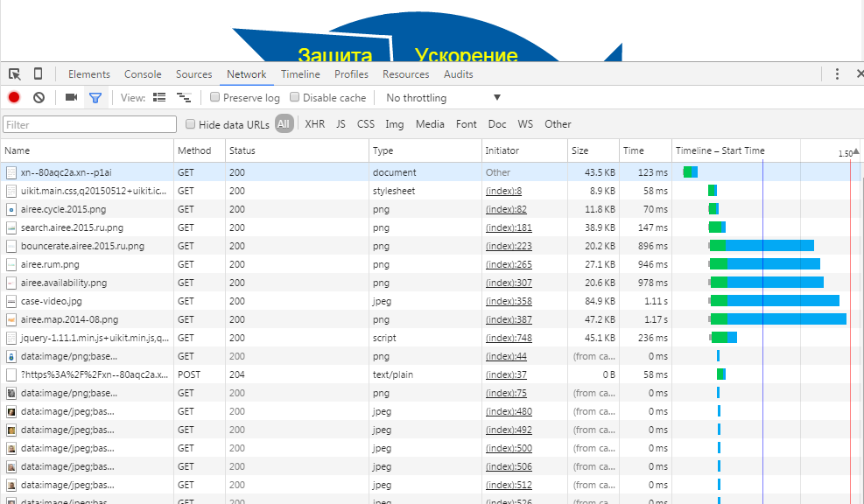Toggle device mode phone icon
Screen dimensions: 864x504
point(38,74)
